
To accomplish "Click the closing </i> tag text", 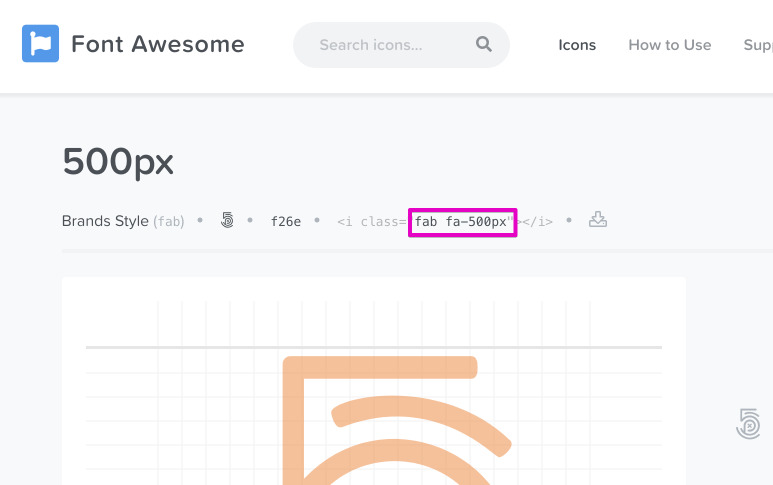I will [x=537, y=222].
